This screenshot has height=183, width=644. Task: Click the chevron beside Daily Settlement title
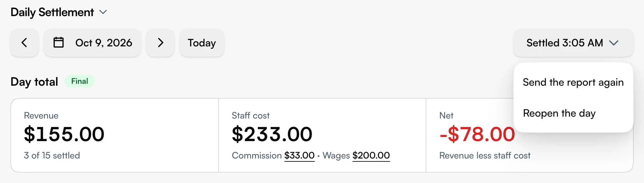[x=103, y=12]
